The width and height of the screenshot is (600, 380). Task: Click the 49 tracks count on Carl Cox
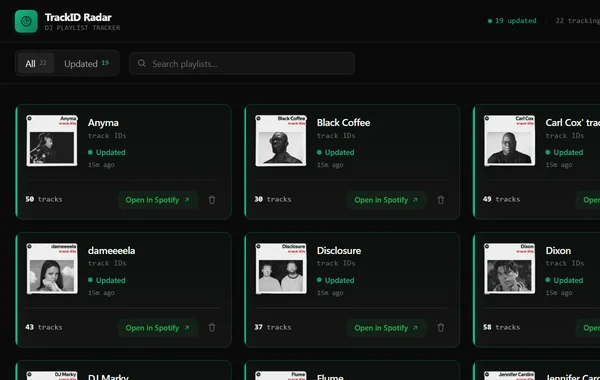click(x=501, y=199)
